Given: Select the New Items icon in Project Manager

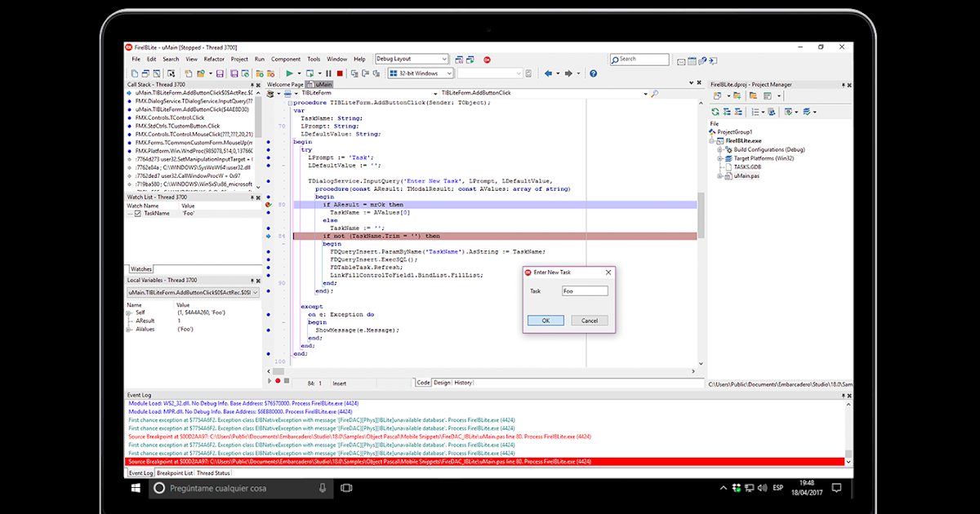Looking at the screenshot, I should (717, 95).
